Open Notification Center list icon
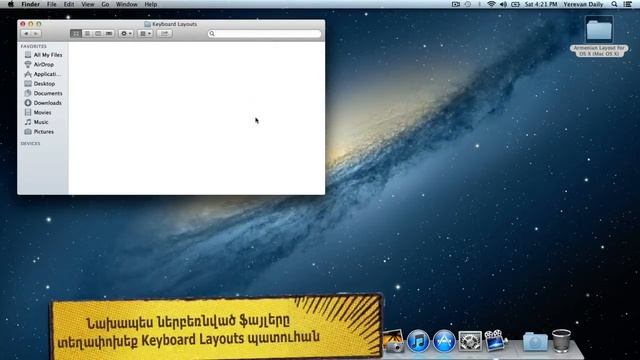This screenshot has height=360, width=640. (x=628, y=4)
